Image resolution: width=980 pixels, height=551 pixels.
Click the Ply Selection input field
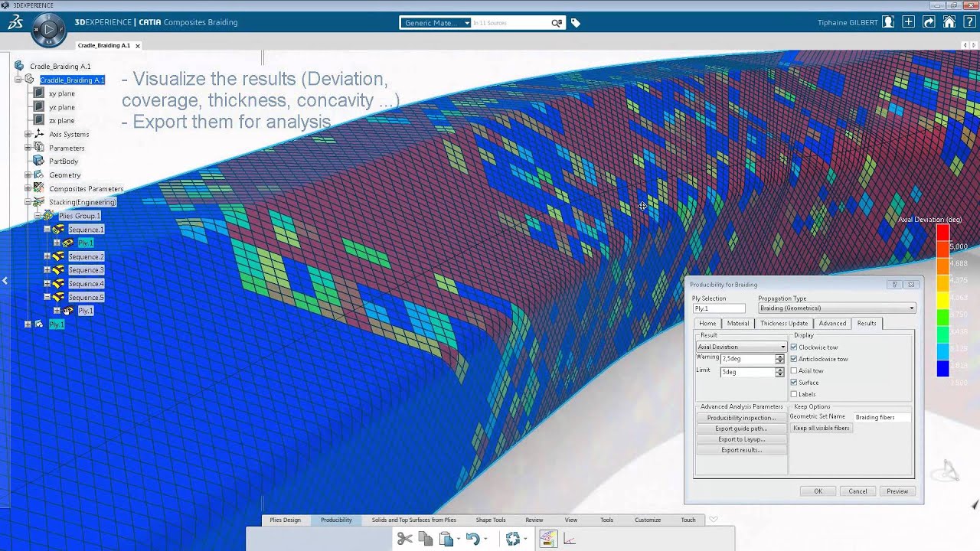coord(719,308)
